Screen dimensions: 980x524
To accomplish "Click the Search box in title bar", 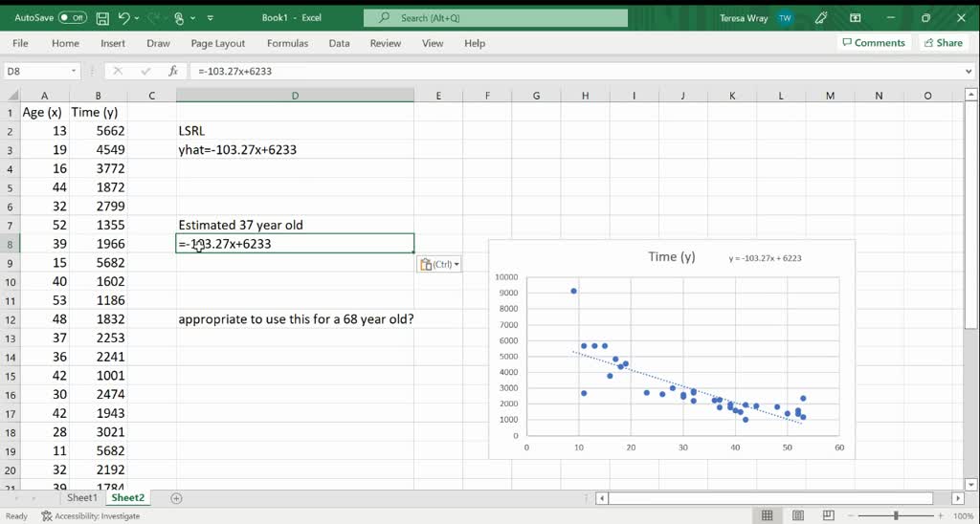I will [x=496, y=17].
